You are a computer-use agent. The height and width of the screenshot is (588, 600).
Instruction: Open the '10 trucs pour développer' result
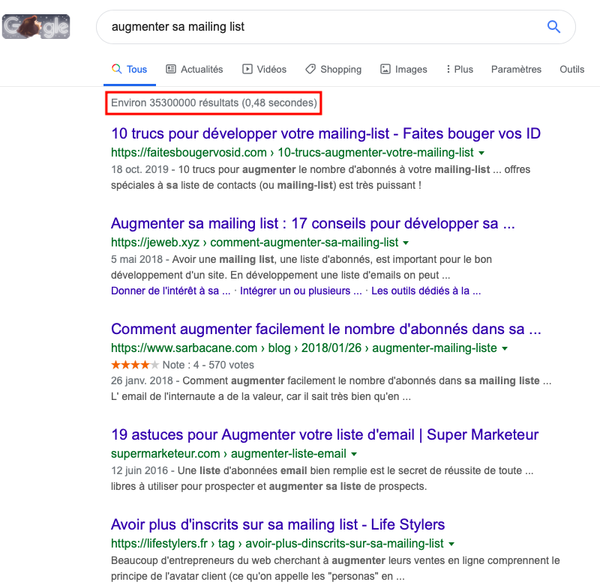click(x=325, y=133)
